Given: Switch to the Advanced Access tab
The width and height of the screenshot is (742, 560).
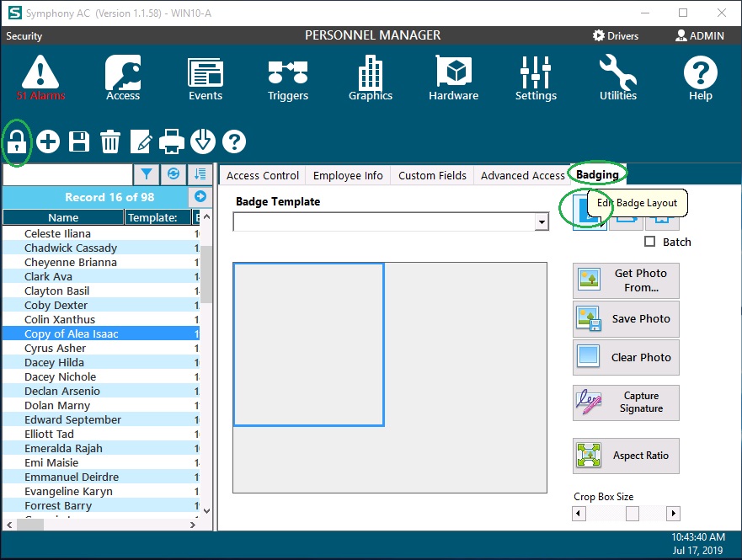Looking at the screenshot, I should click(x=522, y=175).
